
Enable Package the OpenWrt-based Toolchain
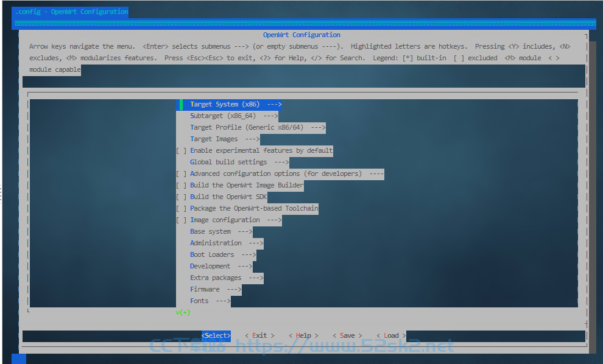coord(181,208)
